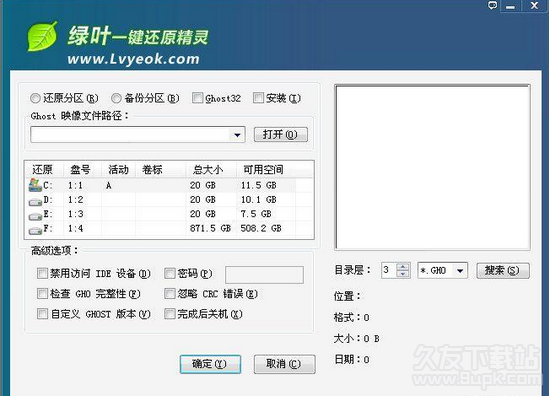Screen dimensions: 549x396
Task: Open the www.Lvyeok.com website link
Action: coord(133,59)
